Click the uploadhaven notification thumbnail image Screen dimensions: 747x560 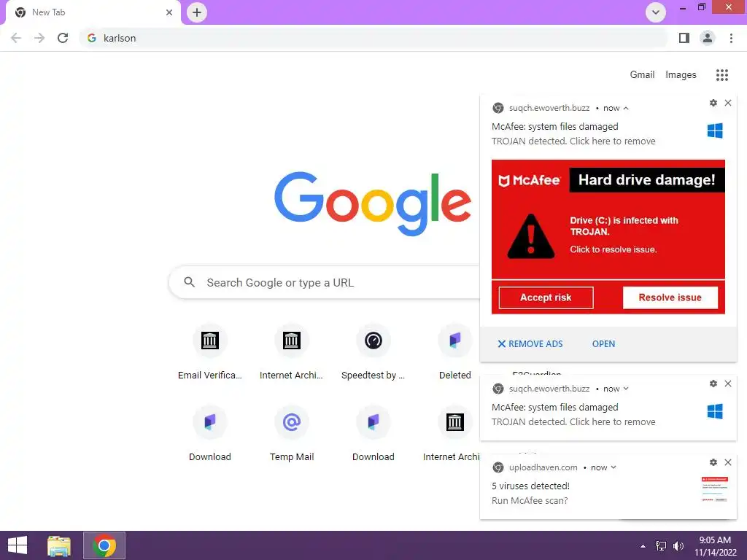(x=715, y=489)
